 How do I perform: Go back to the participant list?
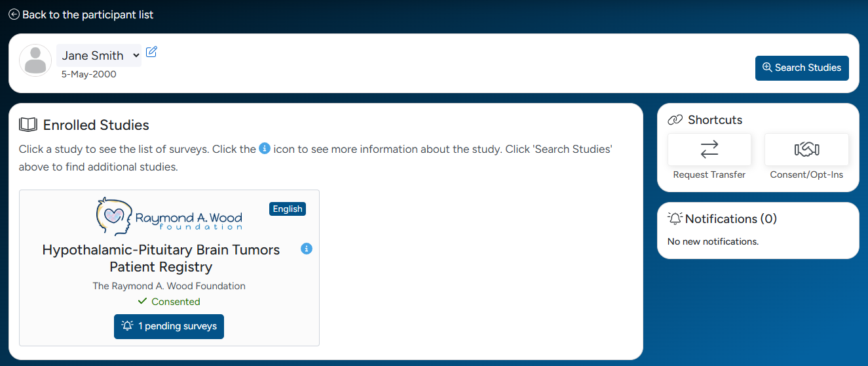(88, 14)
